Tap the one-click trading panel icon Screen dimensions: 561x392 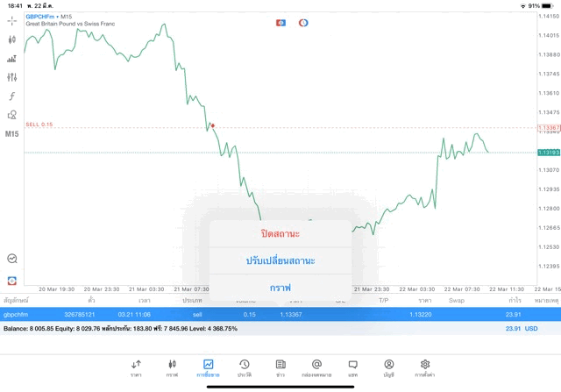click(x=280, y=23)
